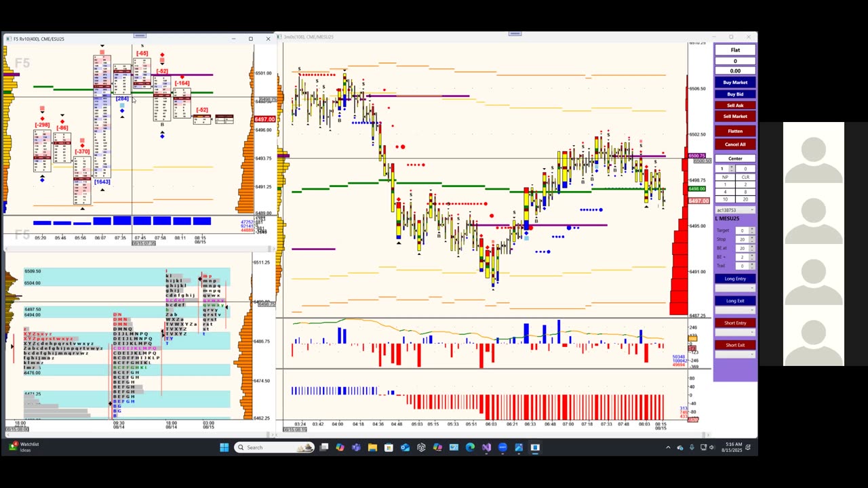The image size is (868, 488).
Task: Click the BE at value stepper
Action: (x=745, y=248)
